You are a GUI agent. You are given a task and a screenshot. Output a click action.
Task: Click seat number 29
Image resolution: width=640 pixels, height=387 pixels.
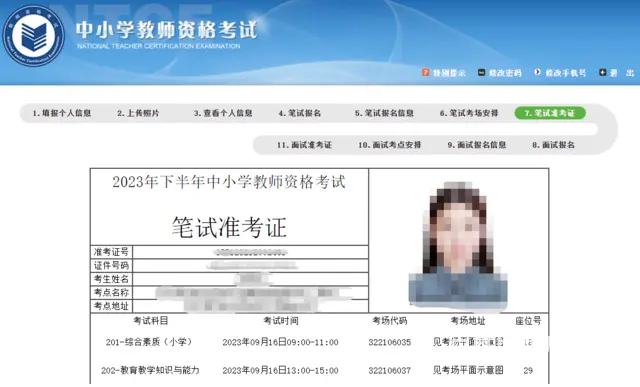coord(528,371)
